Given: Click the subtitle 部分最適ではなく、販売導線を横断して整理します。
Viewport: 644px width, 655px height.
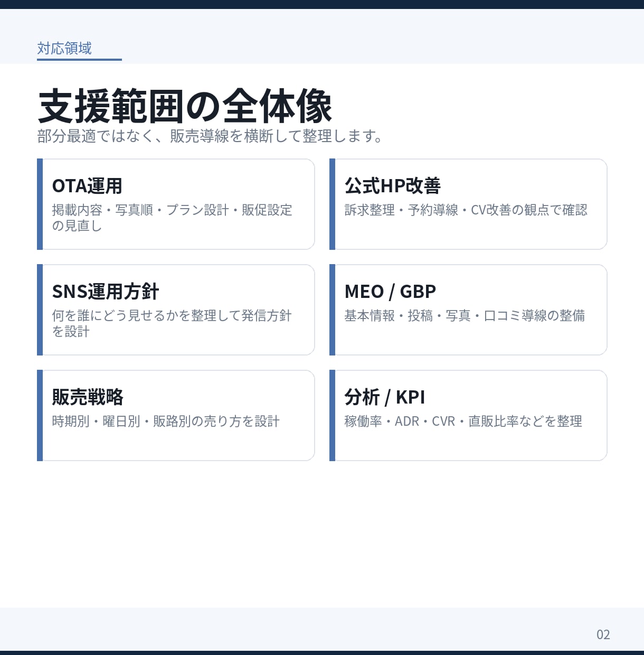Looking at the screenshot, I should point(210,136).
